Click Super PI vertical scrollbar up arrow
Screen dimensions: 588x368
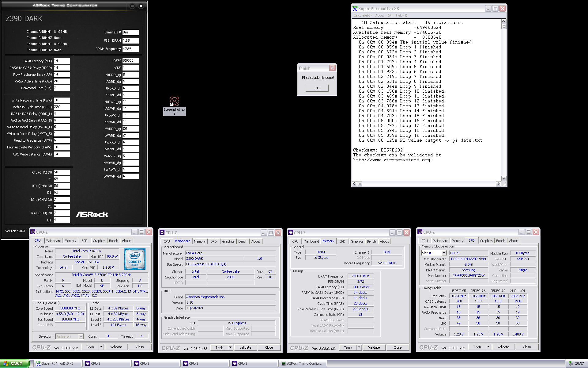504,21
